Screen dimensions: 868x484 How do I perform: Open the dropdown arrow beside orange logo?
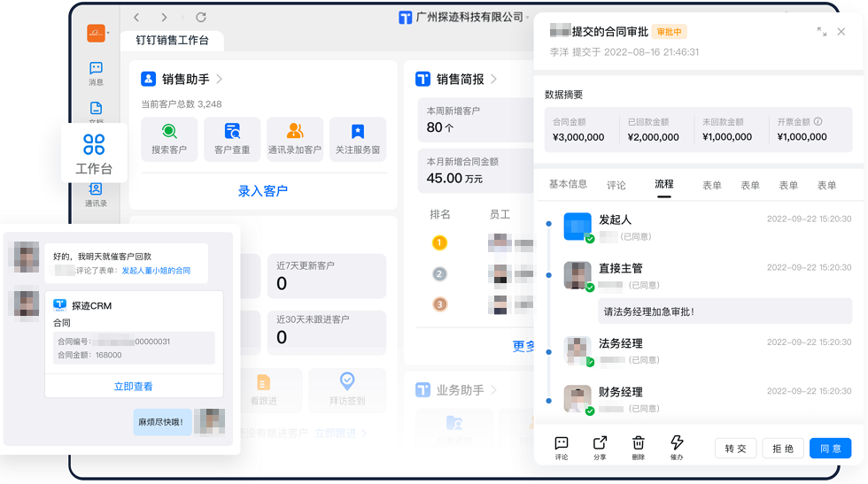(x=108, y=33)
